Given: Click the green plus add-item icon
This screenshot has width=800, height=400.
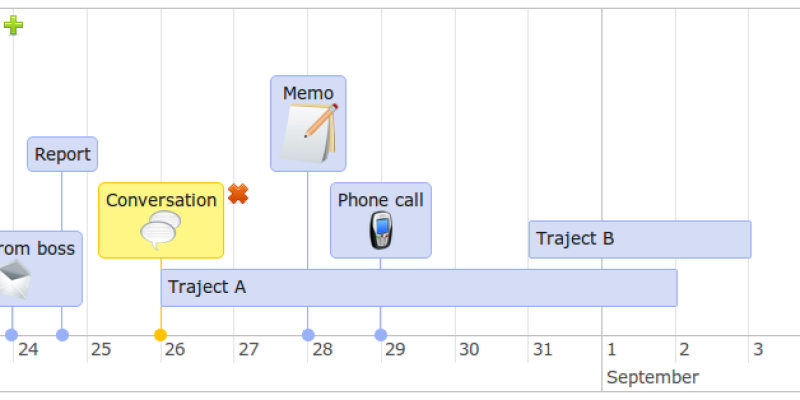Looking at the screenshot, I should click(x=13, y=24).
